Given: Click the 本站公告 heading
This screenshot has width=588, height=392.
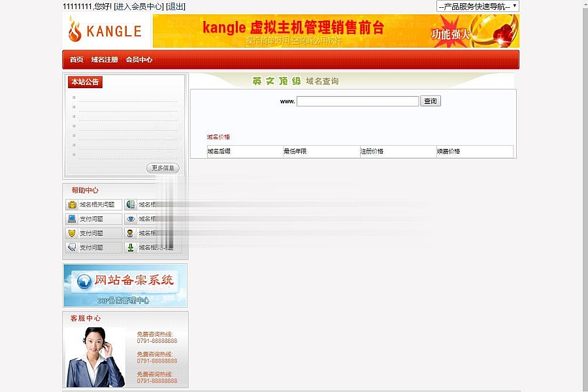Looking at the screenshot, I should click(x=85, y=82).
